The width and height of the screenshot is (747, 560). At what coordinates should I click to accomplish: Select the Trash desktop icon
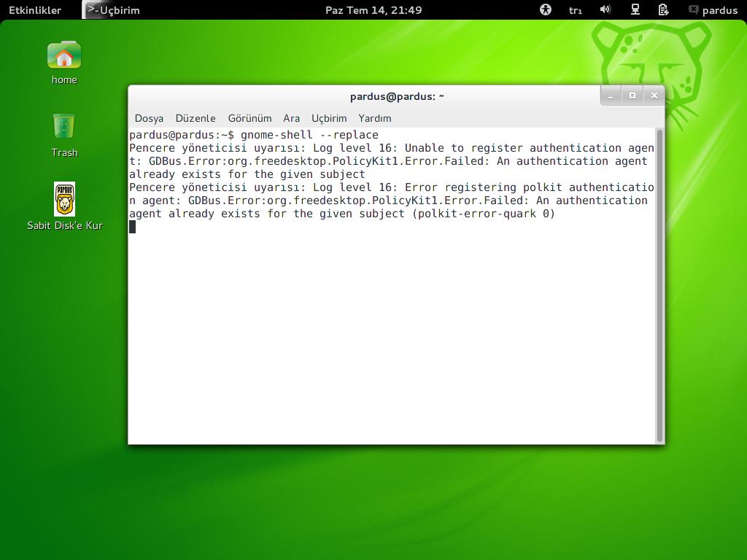(x=64, y=135)
